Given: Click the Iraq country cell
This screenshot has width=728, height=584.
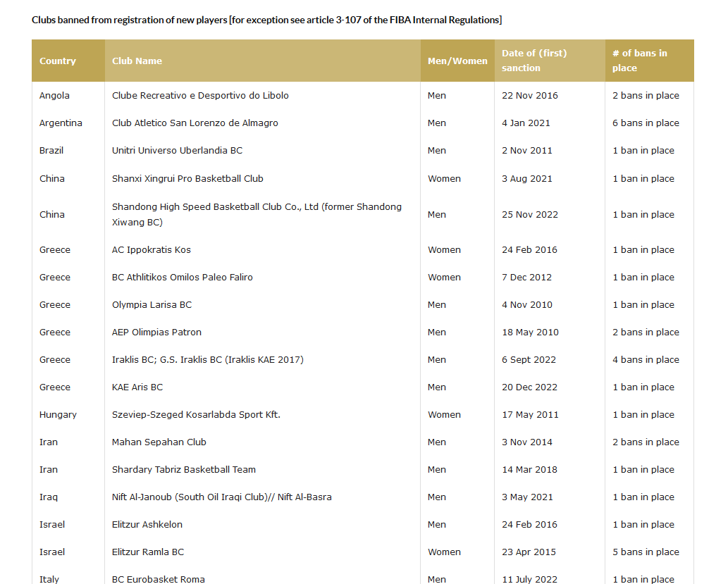Looking at the screenshot, I should (49, 497).
